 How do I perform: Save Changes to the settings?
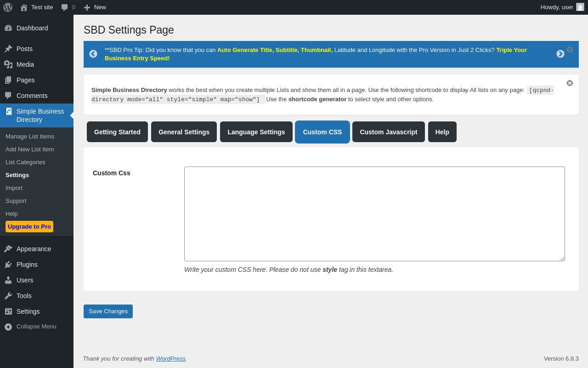click(x=108, y=311)
